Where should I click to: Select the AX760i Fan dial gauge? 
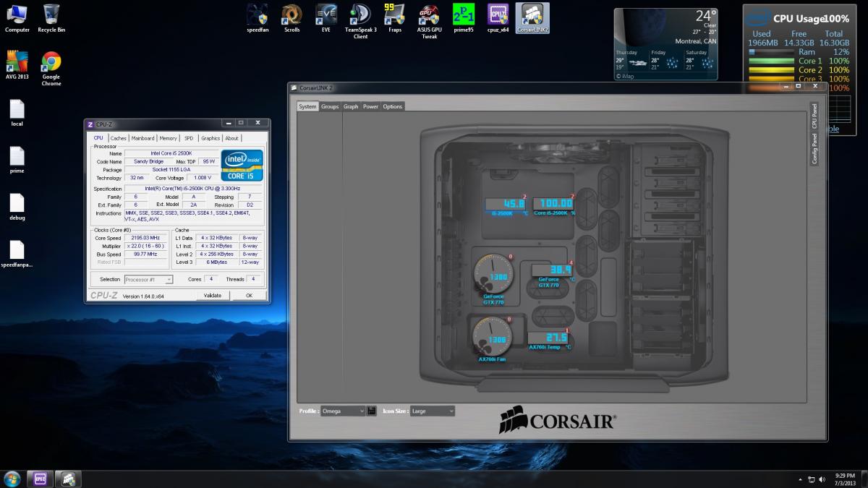pos(493,338)
